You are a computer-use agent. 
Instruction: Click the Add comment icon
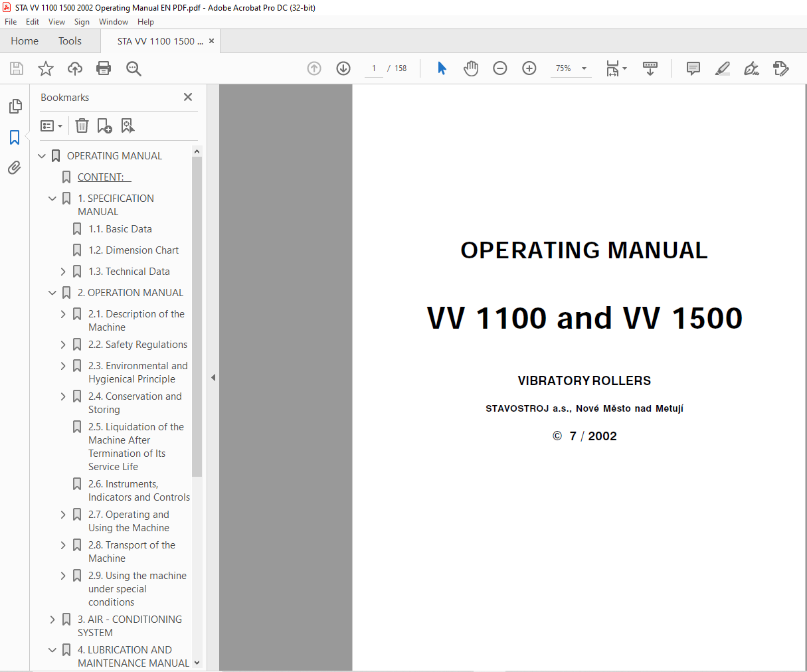click(693, 68)
